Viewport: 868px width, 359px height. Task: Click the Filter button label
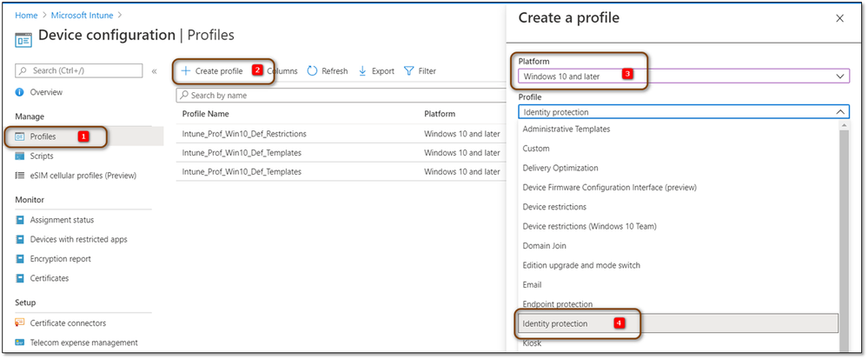[427, 71]
